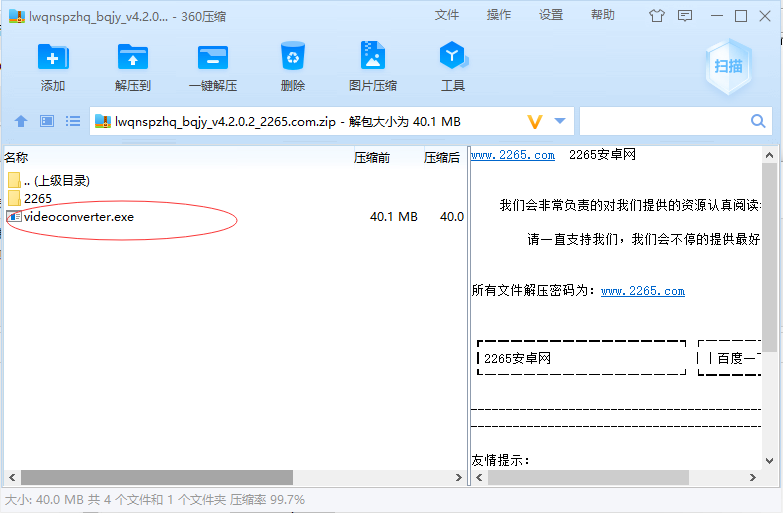This screenshot has height=513, width=783.
Task: Click the comment pane horizontal scrollbar thumb
Action: (588, 478)
